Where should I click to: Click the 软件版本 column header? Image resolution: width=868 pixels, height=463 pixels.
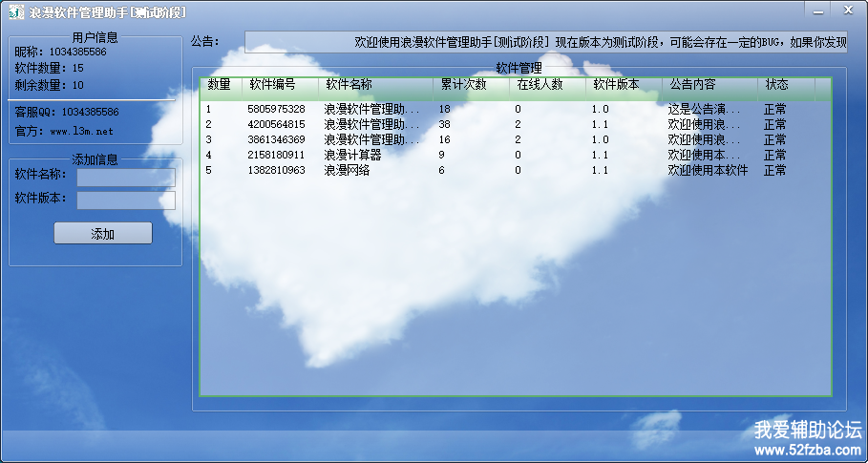click(616, 85)
